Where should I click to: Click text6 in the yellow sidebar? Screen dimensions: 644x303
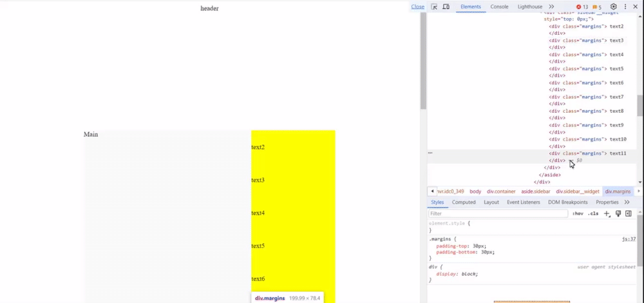[258, 279]
